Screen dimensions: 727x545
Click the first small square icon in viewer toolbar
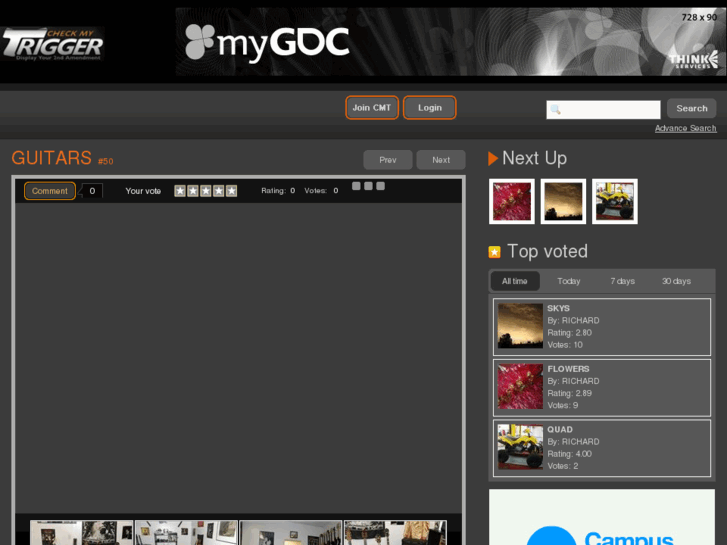(356, 186)
